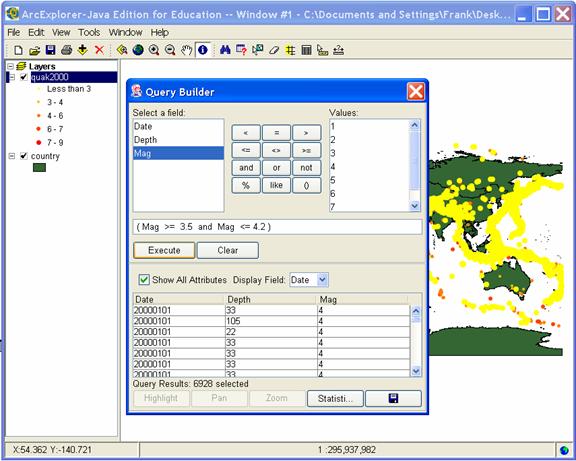Image resolution: width=576 pixels, height=461 pixels.
Task: Click the Measure tool toolbar icon
Action: pyautogui.click(x=323, y=50)
